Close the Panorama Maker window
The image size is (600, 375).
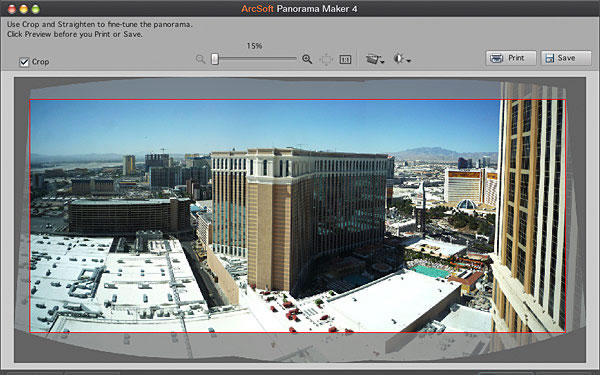point(12,9)
